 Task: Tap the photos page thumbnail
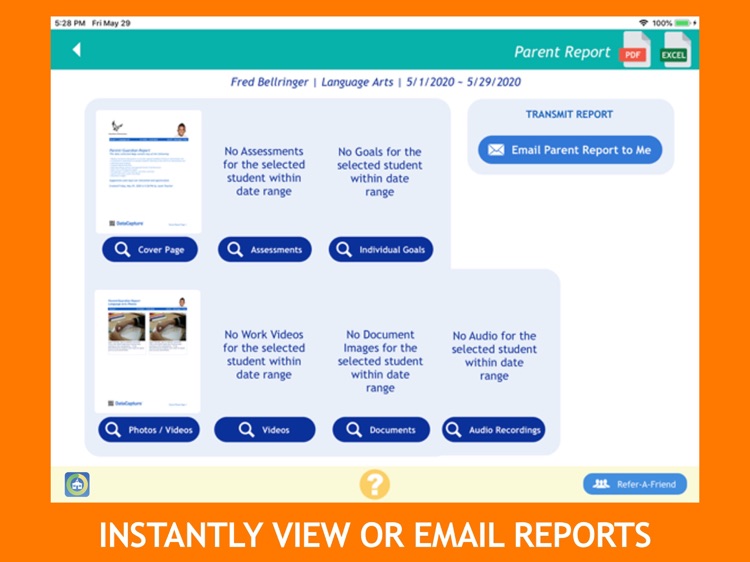(x=147, y=351)
